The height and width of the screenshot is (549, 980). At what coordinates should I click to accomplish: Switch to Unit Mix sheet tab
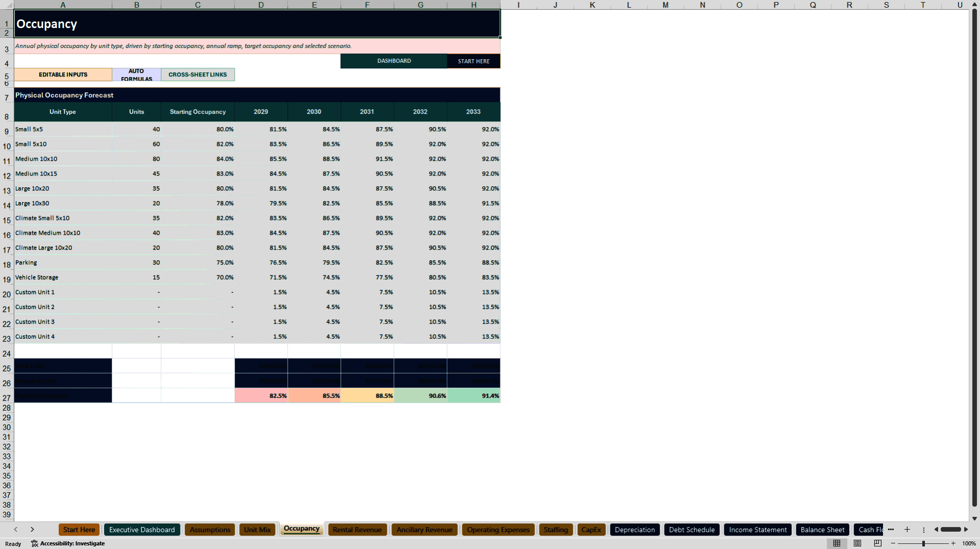(x=257, y=530)
